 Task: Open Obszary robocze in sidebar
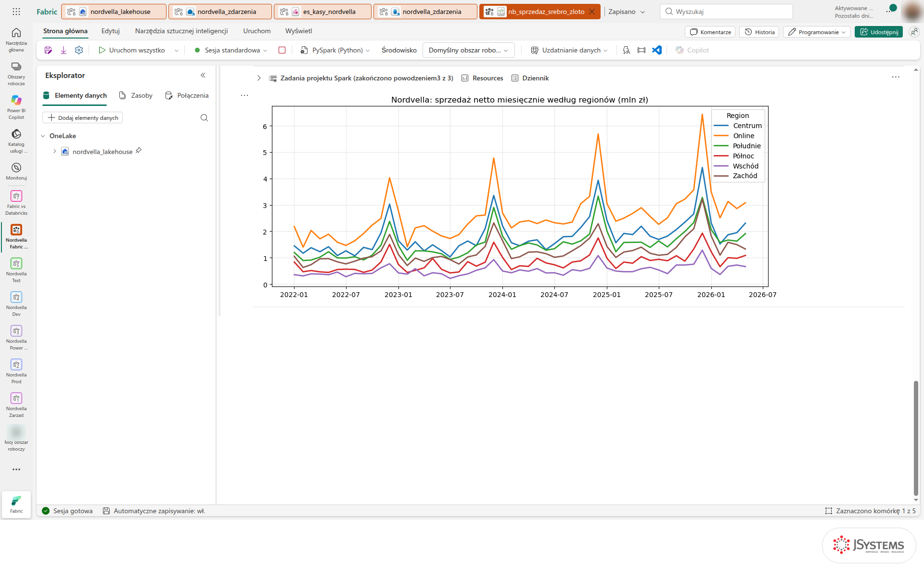tap(16, 73)
